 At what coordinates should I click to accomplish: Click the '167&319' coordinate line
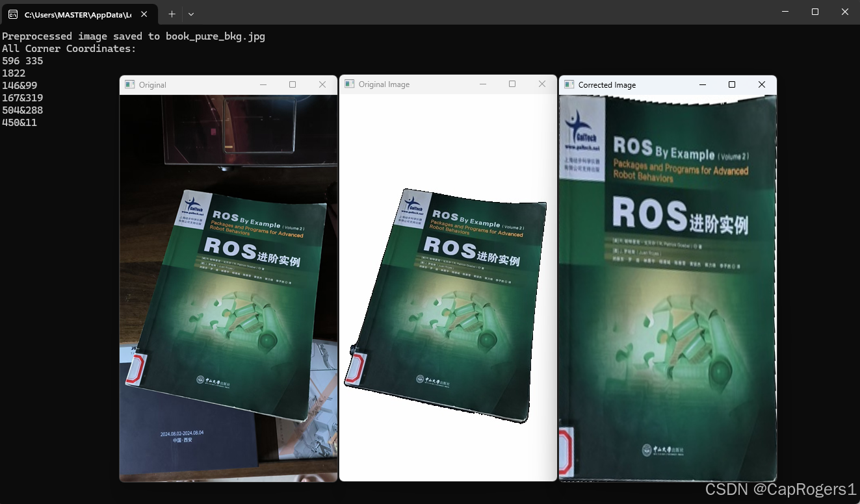tap(22, 98)
